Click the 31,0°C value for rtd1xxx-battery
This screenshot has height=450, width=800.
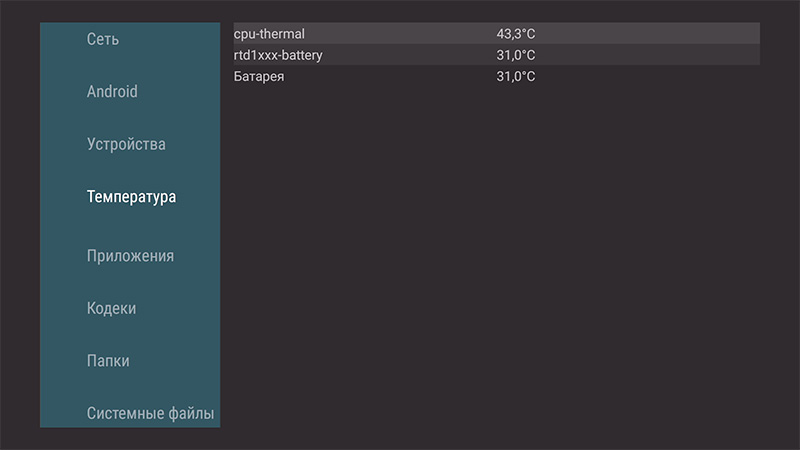tap(516, 55)
